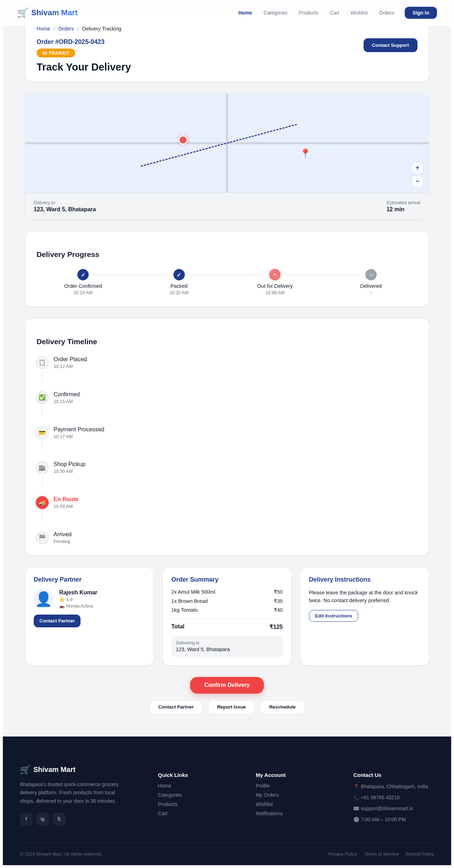Click the Order Placed clipboard icon
This screenshot has height=868, width=454.
coord(42,363)
